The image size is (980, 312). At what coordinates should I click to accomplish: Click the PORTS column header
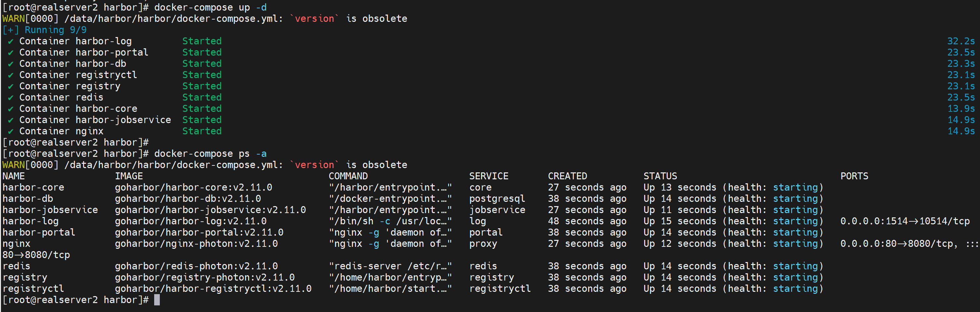[x=854, y=176]
